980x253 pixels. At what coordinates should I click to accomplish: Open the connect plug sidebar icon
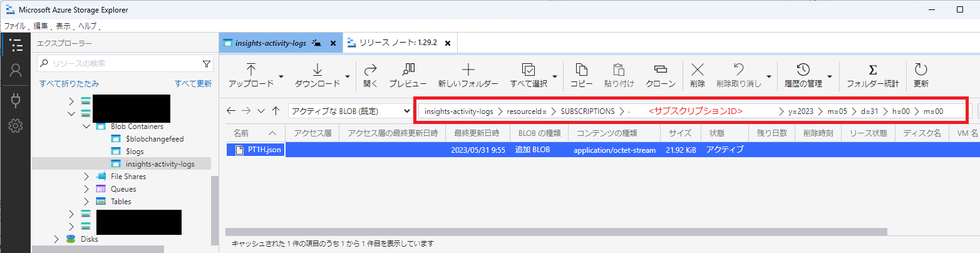[16, 99]
